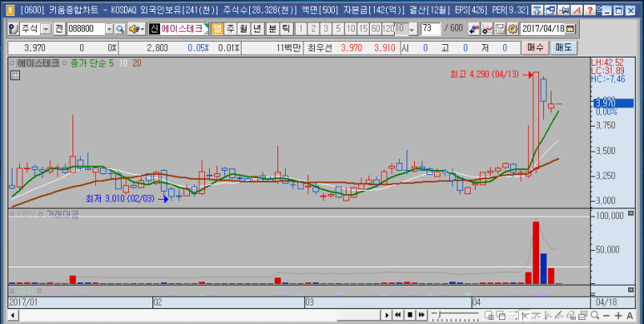Open the 088800 stock code dropdown
This screenshot has width=644, height=324.
point(109,29)
